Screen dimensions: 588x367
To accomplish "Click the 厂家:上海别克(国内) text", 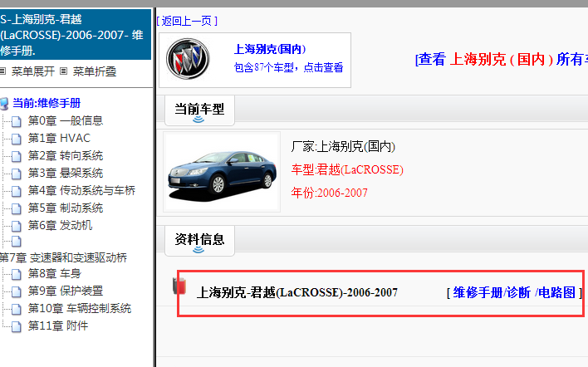I will [x=343, y=146].
